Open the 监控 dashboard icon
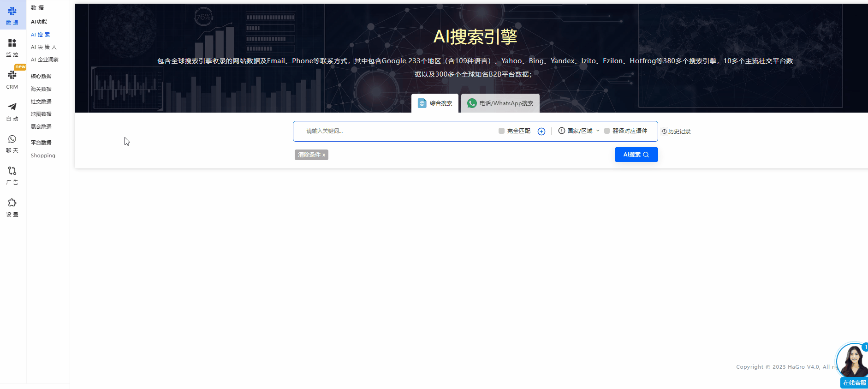The image size is (868, 389). point(12,43)
